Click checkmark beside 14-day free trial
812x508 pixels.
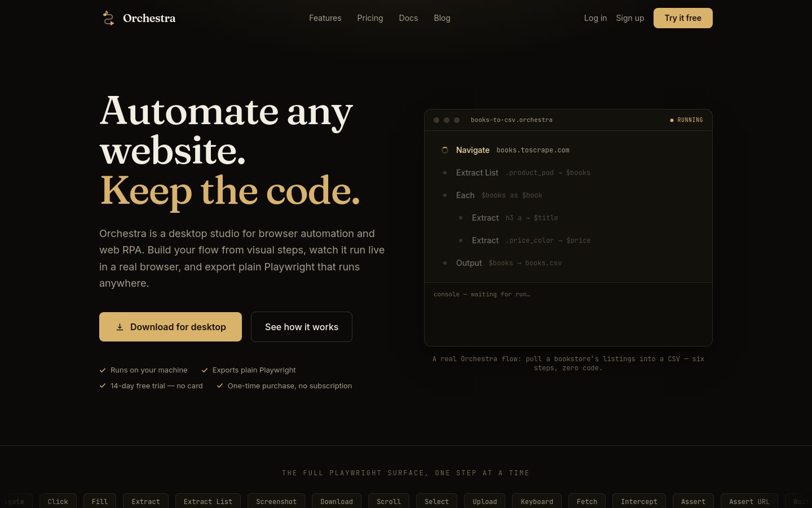point(103,386)
